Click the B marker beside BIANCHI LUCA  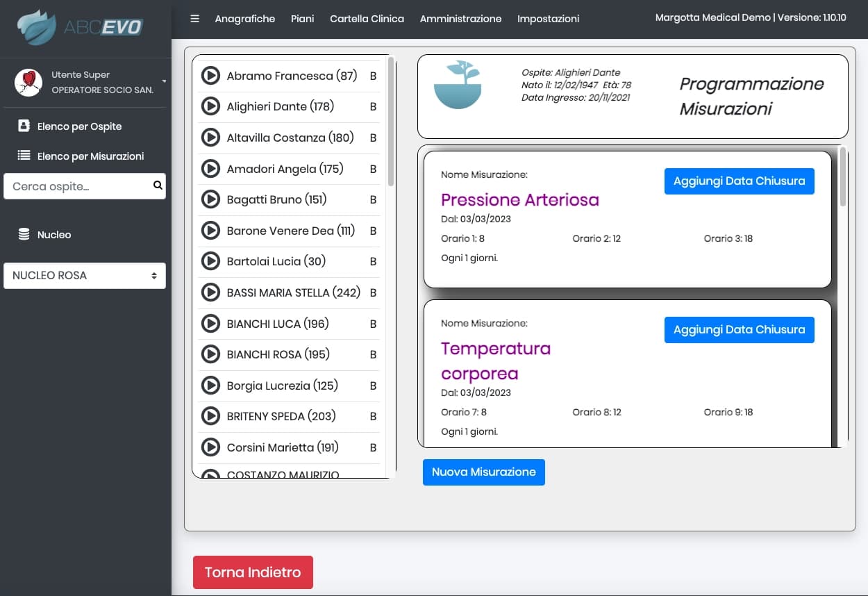click(373, 324)
